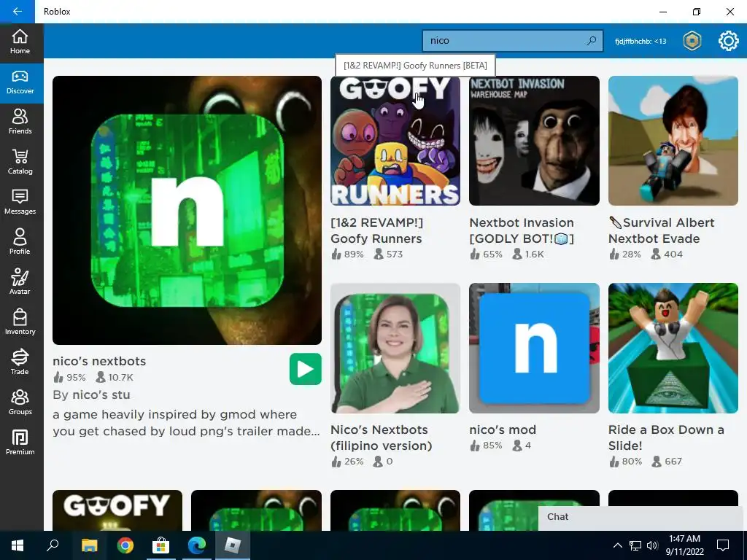747x560 pixels.
Task: Select the Discover sidebar item
Action: click(x=20, y=83)
